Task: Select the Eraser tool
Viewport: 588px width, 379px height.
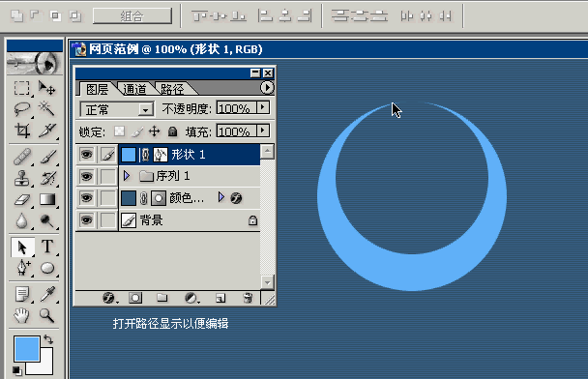Action: [21, 199]
